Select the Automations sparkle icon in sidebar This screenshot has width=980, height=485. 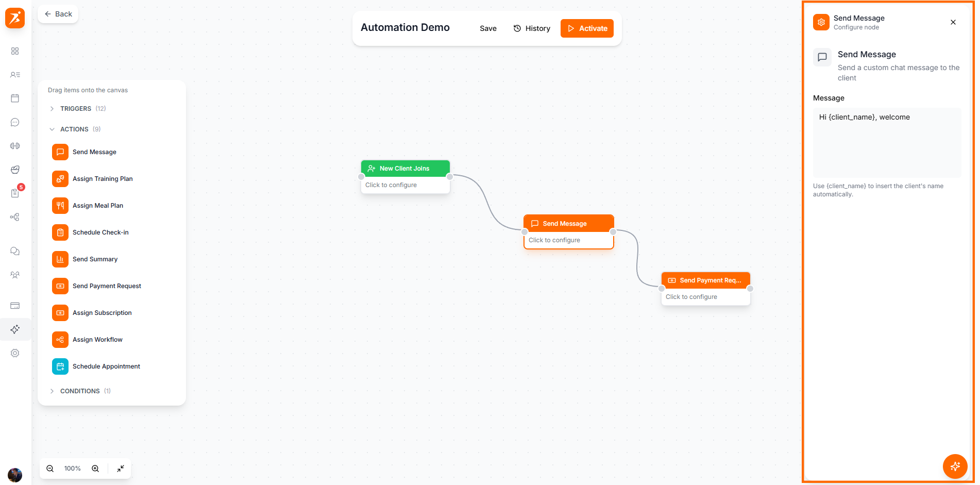(15, 329)
